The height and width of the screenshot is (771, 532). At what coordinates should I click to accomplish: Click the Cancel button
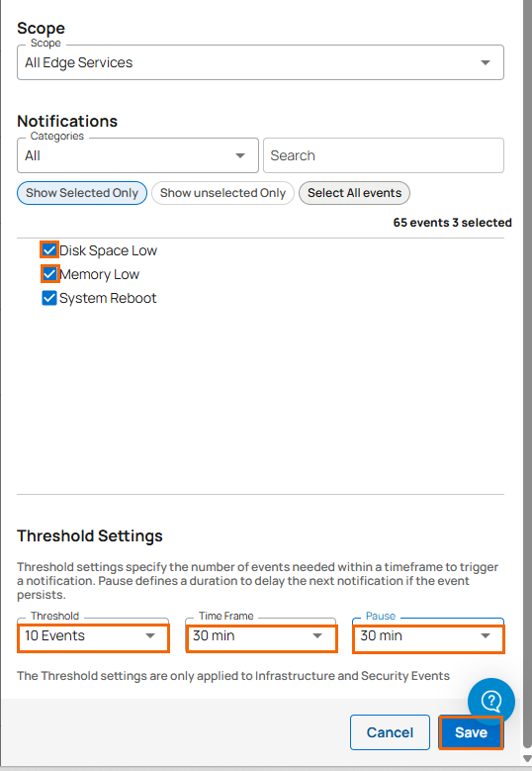(390, 732)
